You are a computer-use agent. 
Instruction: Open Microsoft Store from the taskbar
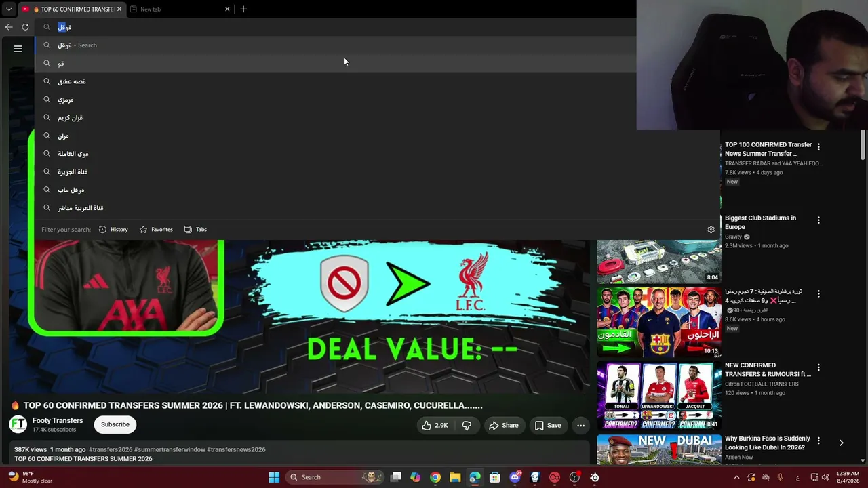pyautogui.click(x=495, y=477)
